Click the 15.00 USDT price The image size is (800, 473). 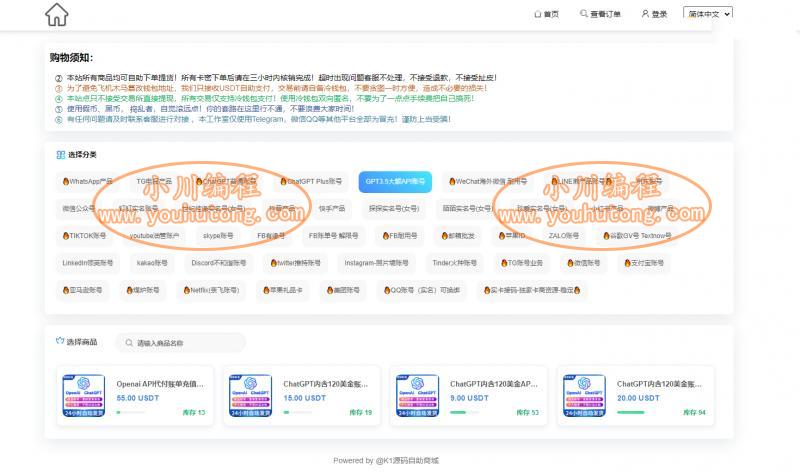(x=305, y=398)
